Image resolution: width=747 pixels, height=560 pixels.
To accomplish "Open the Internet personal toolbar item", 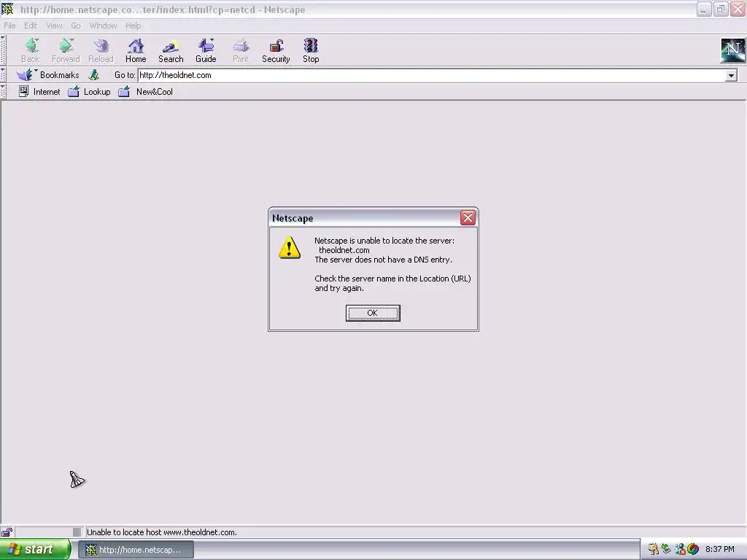I will click(x=39, y=91).
